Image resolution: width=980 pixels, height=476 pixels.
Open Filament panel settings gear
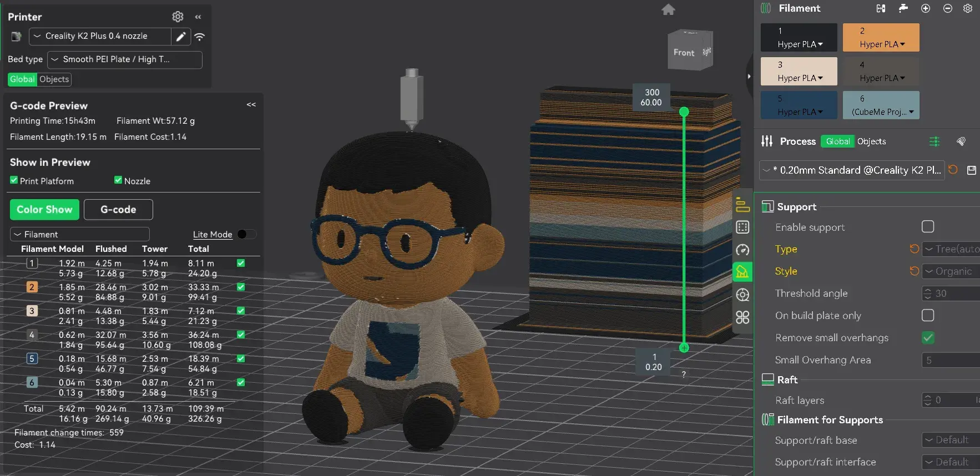click(968, 8)
